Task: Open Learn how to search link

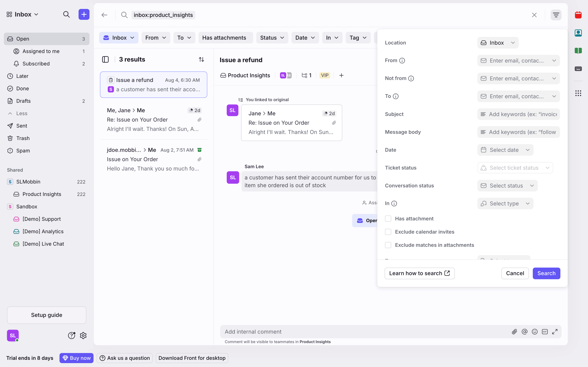Action: 419,273
